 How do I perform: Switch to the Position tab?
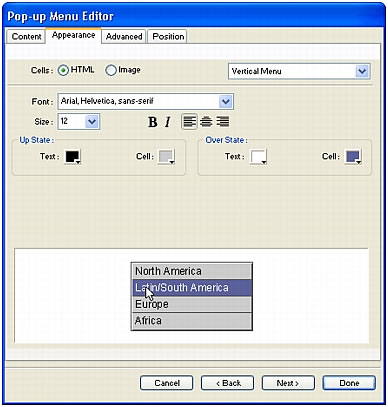(x=168, y=37)
